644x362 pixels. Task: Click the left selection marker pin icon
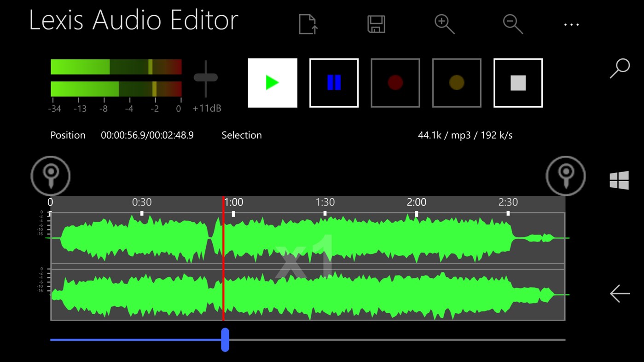click(51, 176)
